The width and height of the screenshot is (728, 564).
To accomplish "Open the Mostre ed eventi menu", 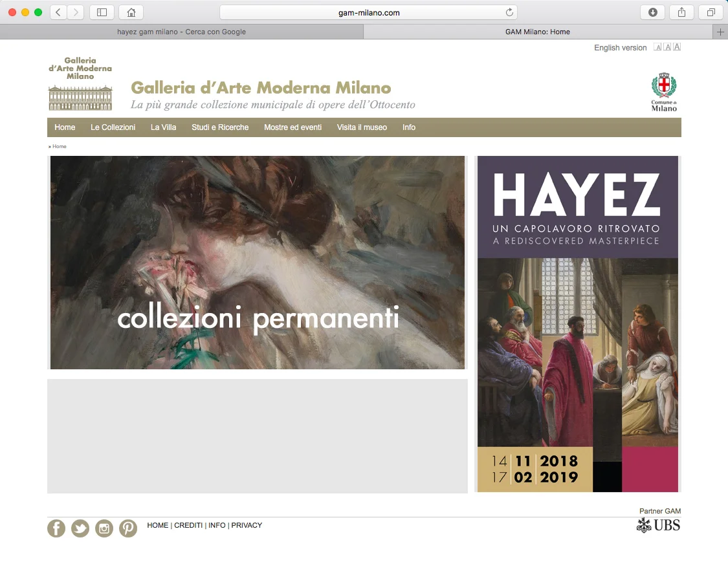I will (x=293, y=127).
